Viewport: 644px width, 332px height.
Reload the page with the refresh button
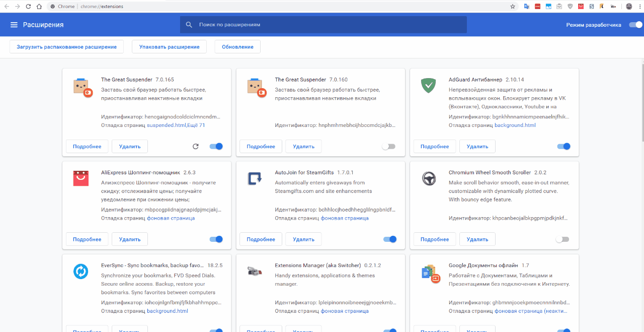click(28, 7)
